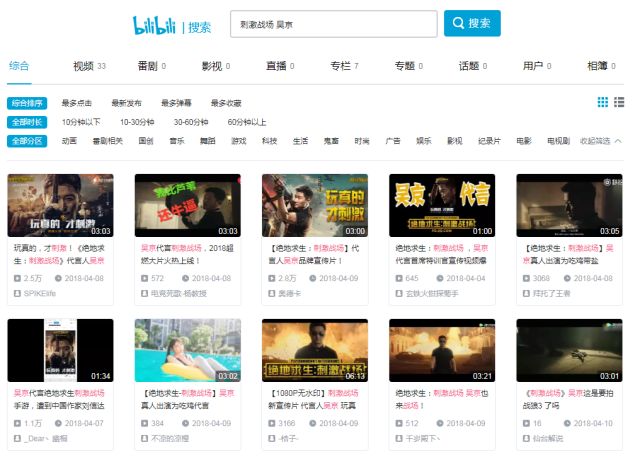Viewport: 640px width, 457px height.
Task: Filter by 10分钟以下 duration
Action: (x=81, y=122)
